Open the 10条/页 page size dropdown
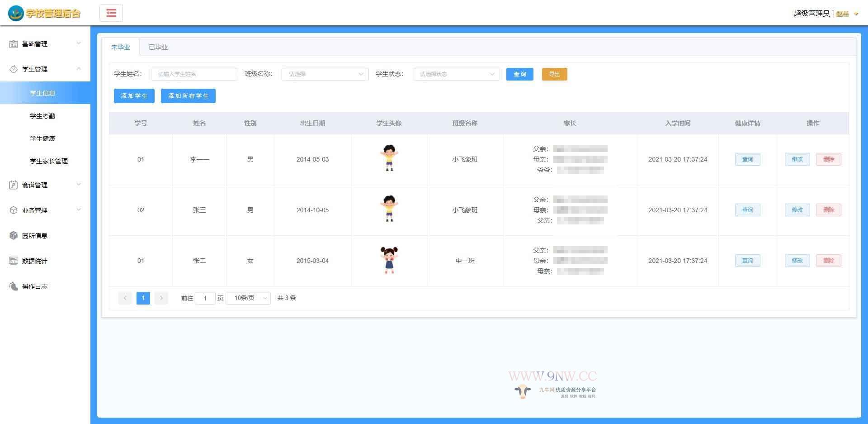The width and height of the screenshot is (868, 424). [248, 298]
